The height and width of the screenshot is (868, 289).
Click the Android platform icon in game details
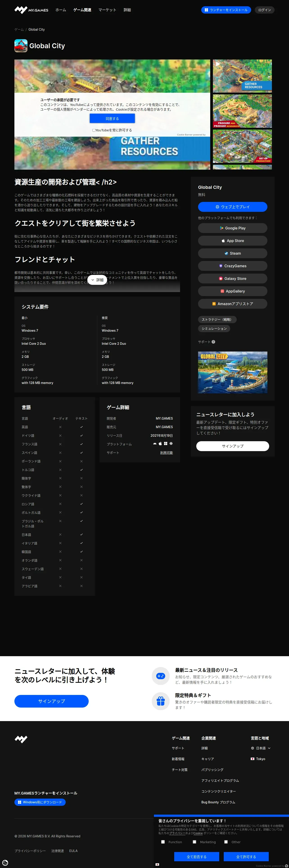(x=155, y=444)
